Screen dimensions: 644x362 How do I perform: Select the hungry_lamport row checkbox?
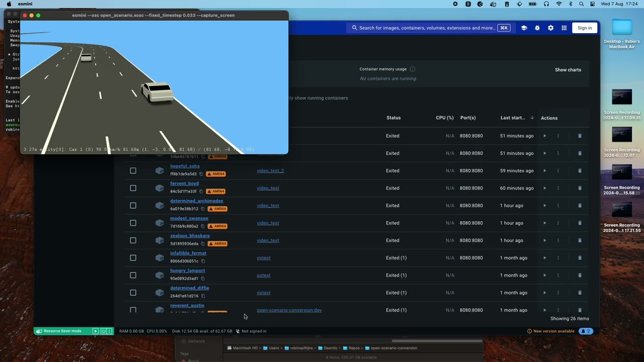[x=133, y=275]
